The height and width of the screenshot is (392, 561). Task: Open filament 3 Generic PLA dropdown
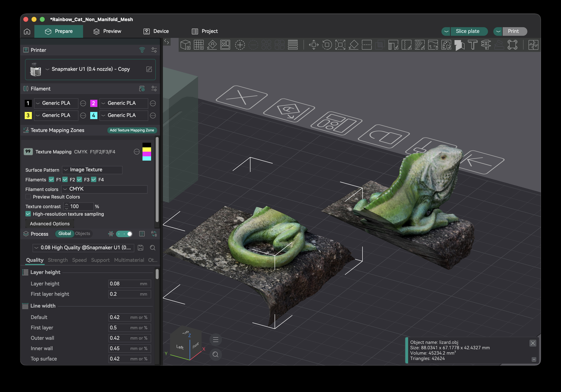pos(56,116)
